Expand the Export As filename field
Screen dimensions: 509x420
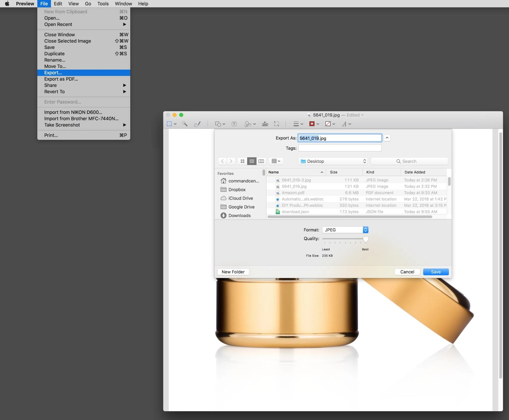click(387, 138)
